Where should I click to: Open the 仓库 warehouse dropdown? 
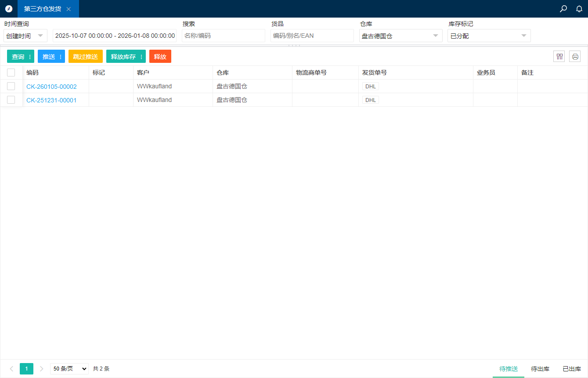tap(400, 36)
